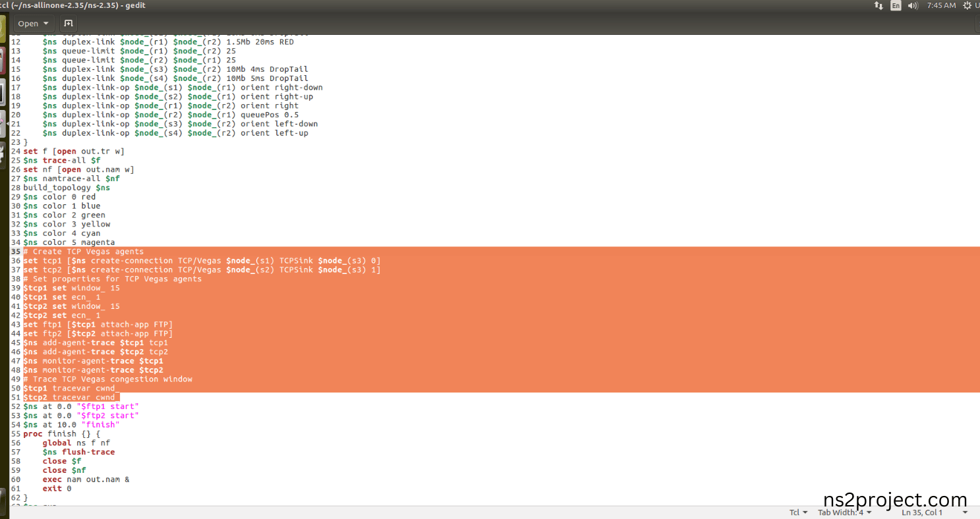This screenshot has width=980, height=519.
Task: Click '# Trace TCP Vegas congestion window' comment
Action: click(x=107, y=379)
